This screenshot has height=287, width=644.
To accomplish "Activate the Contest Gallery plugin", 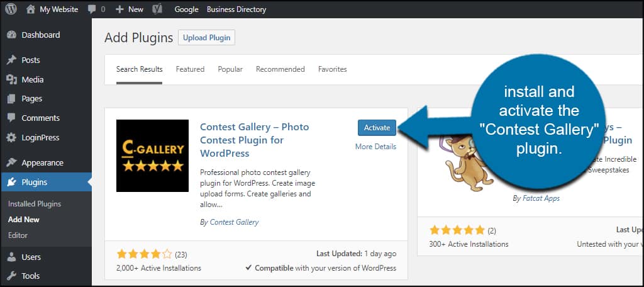I will 377,128.
